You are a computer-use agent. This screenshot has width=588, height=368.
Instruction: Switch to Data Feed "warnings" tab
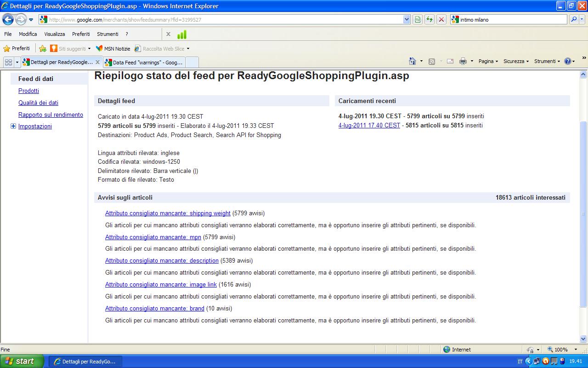coord(144,62)
